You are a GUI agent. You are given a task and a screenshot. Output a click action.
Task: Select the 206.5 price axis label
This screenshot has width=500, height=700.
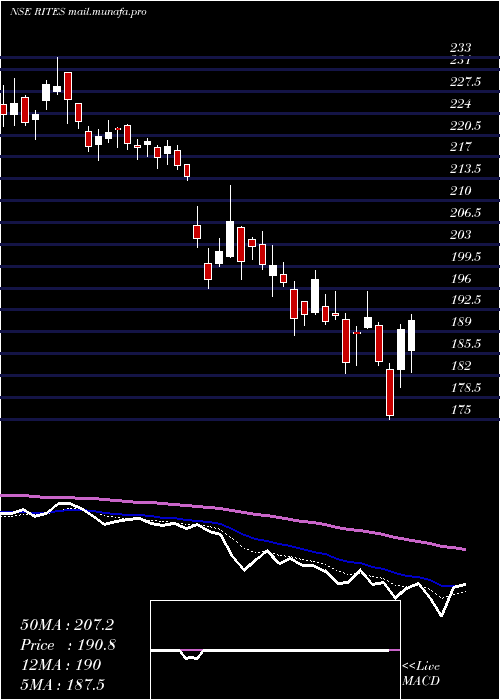(x=465, y=213)
